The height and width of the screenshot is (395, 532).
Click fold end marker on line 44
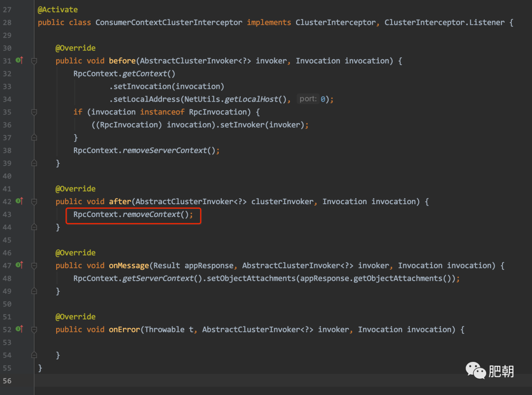[x=34, y=227]
